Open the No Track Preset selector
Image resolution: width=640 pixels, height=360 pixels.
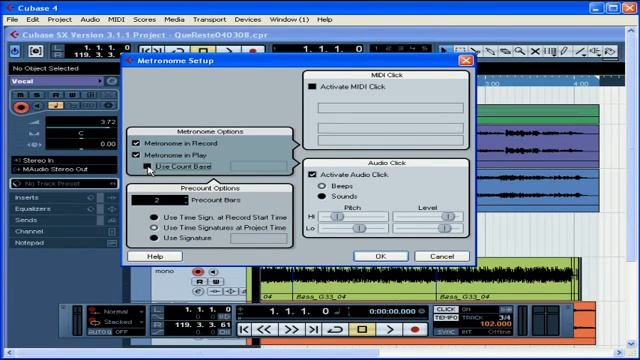point(64,184)
